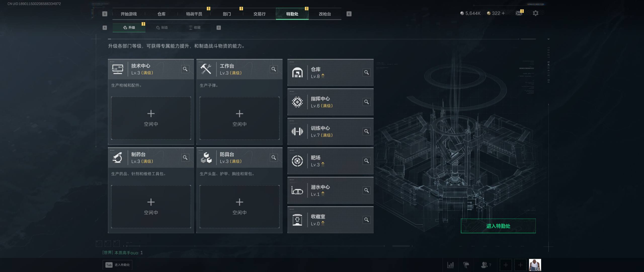Add production in 制药台 idle slot
Image resolution: width=644 pixels, height=272 pixels.
[x=151, y=207]
